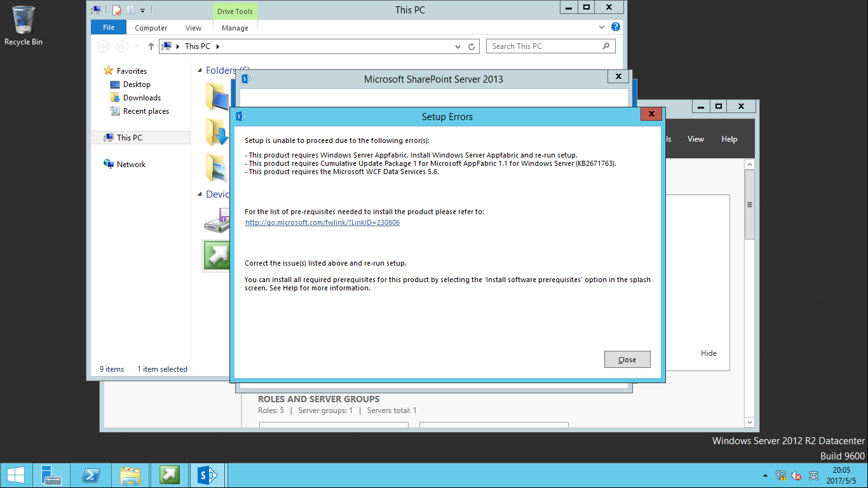Open the View menu in Server Manager
This screenshot has width=868, height=488.
[696, 139]
